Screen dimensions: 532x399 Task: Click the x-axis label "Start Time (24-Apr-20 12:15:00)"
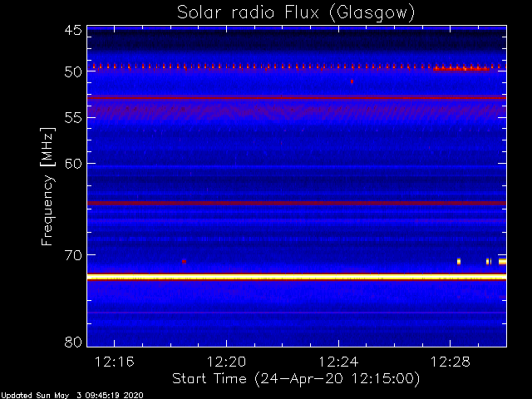pyautogui.click(x=296, y=379)
